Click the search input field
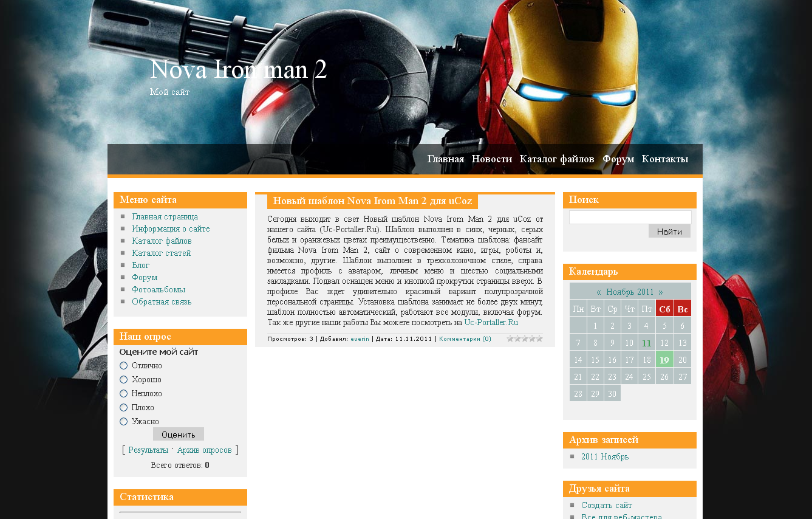Screen dimensions: 812x519 pyautogui.click(x=630, y=217)
